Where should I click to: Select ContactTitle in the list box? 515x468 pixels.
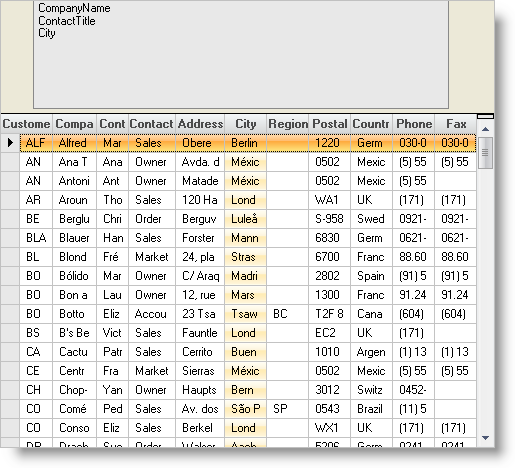67,21
